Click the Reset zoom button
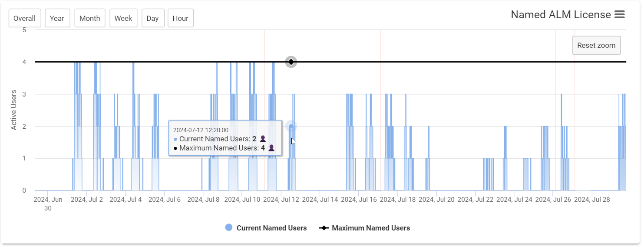 (x=596, y=45)
